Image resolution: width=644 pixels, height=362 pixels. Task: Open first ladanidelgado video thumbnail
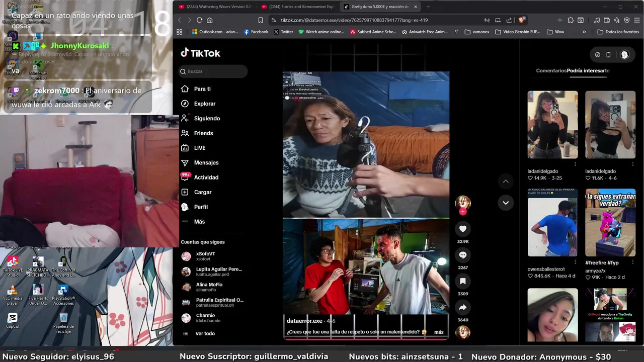click(552, 125)
